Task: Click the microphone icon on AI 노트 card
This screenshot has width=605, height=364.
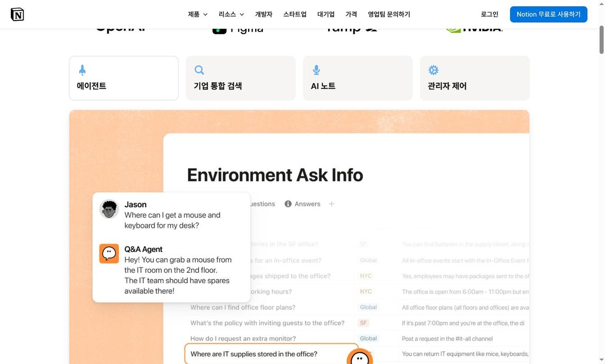Action: click(316, 70)
